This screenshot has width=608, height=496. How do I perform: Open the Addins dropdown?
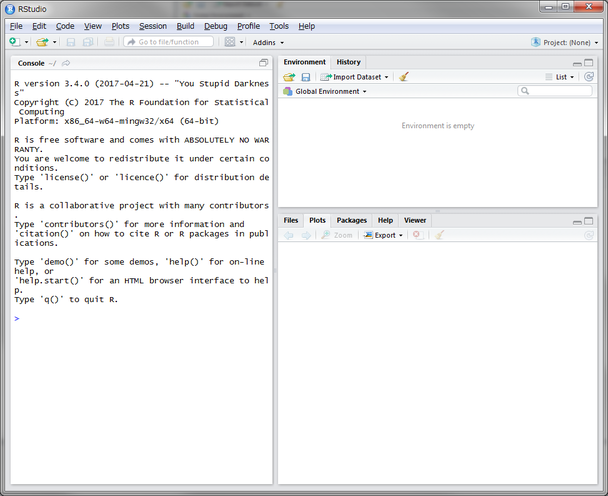pyautogui.click(x=268, y=42)
